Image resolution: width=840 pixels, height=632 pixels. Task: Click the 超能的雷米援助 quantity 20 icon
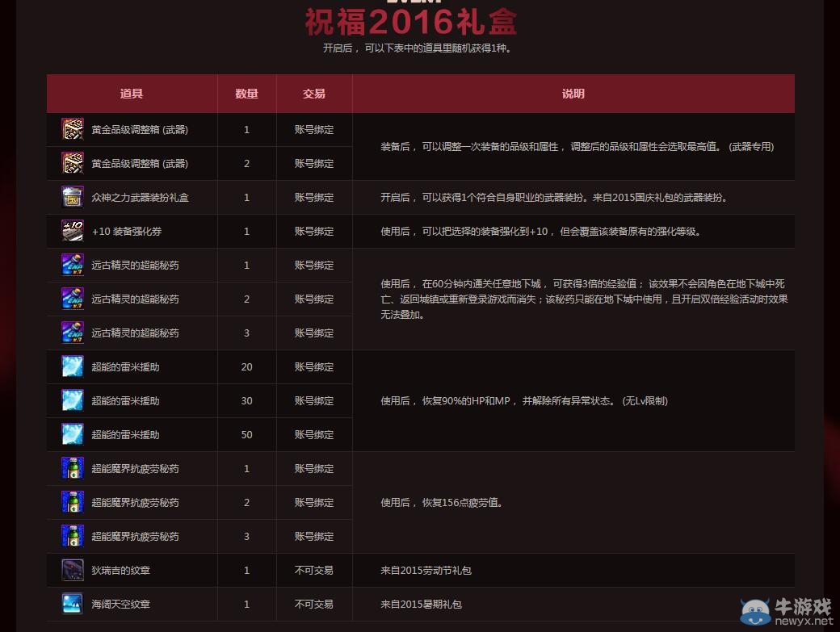[72, 366]
